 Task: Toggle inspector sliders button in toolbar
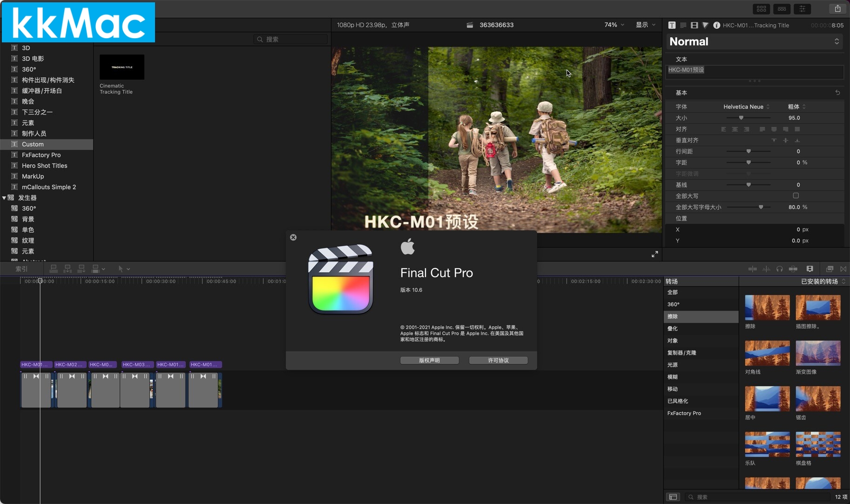[803, 8]
